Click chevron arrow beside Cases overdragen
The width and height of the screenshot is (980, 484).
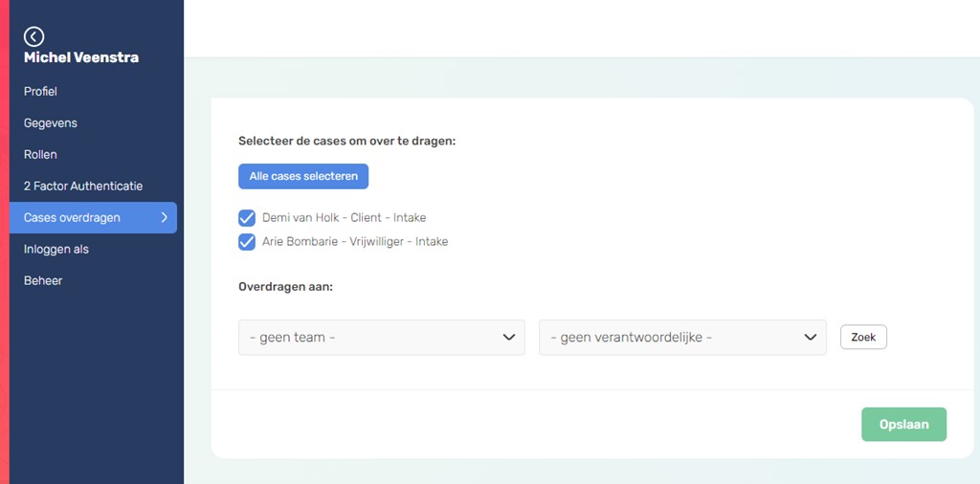[x=165, y=217]
